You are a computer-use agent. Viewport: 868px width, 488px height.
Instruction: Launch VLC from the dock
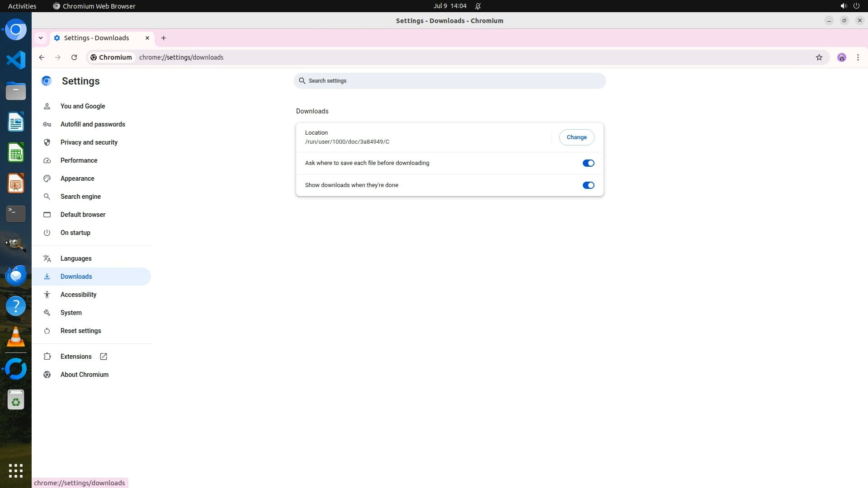tap(16, 337)
